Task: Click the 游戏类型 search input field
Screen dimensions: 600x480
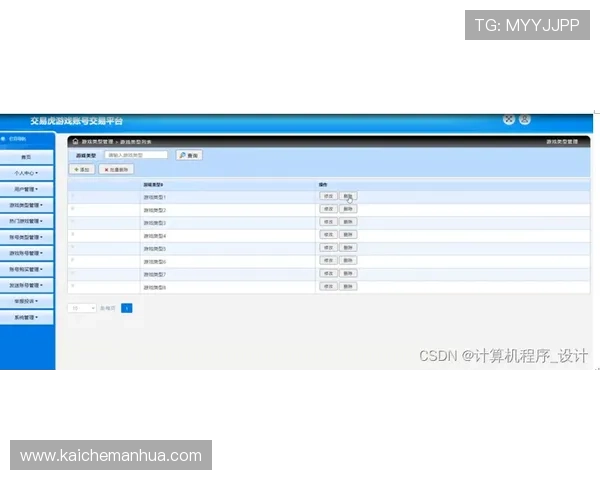Action: click(137, 155)
